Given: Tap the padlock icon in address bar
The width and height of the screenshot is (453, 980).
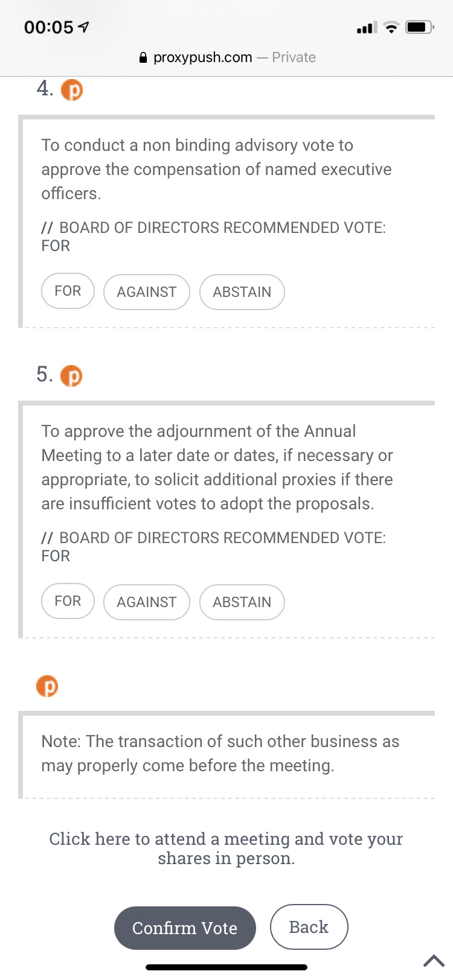Looking at the screenshot, I should [x=143, y=57].
